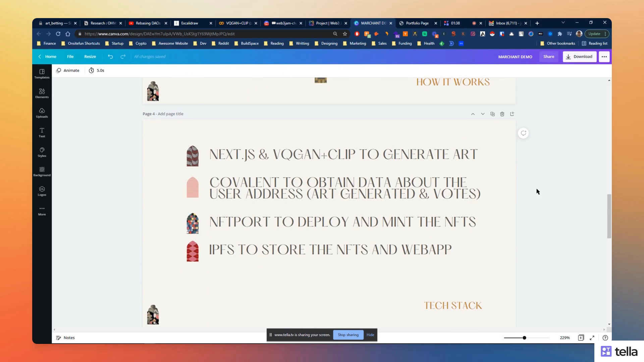This screenshot has height=362, width=644.
Task: Edit the Page 4 title field
Action: pos(170,114)
